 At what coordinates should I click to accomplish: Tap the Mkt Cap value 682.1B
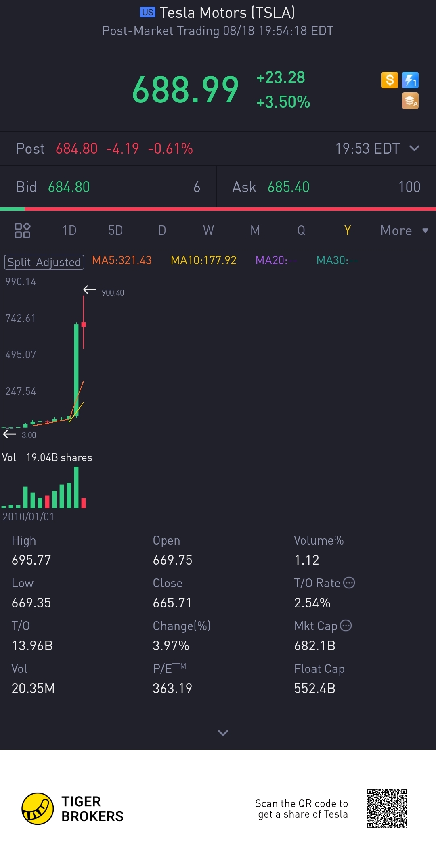tap(315, 645)
